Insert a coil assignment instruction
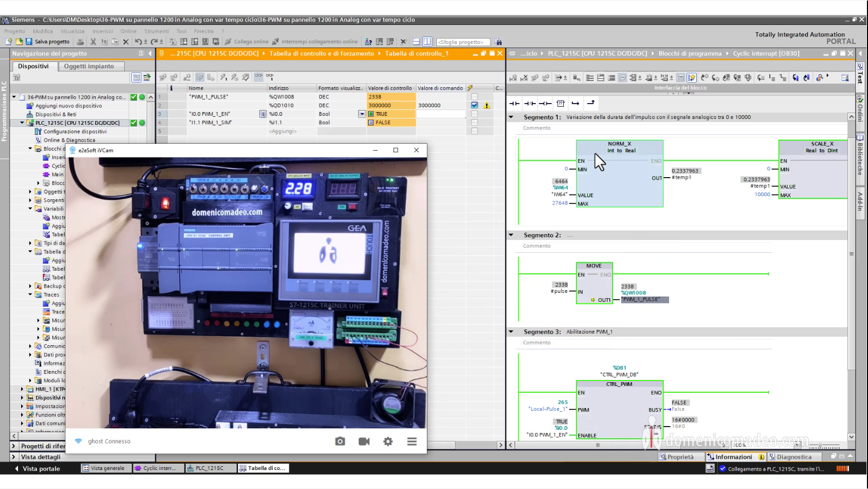The image size is (868, 489). (545, 104)
